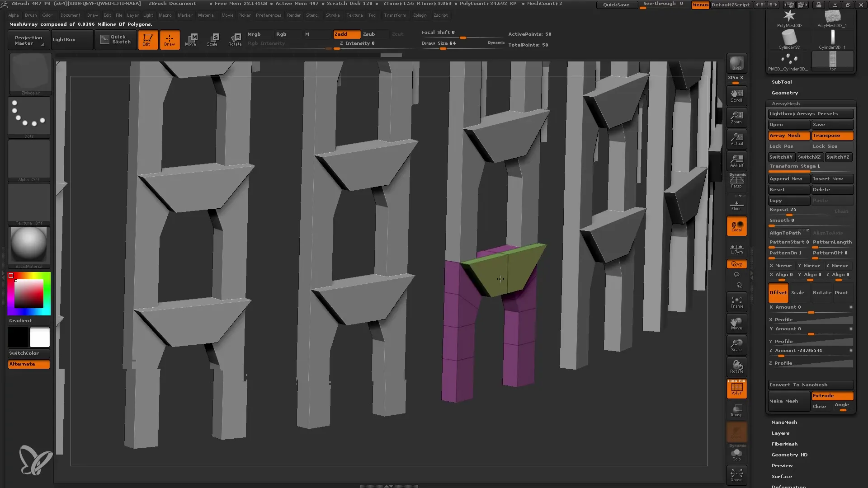Set canvas to Actual size
Viewport: 868px width, 488px height.
[x=736, y=139]
